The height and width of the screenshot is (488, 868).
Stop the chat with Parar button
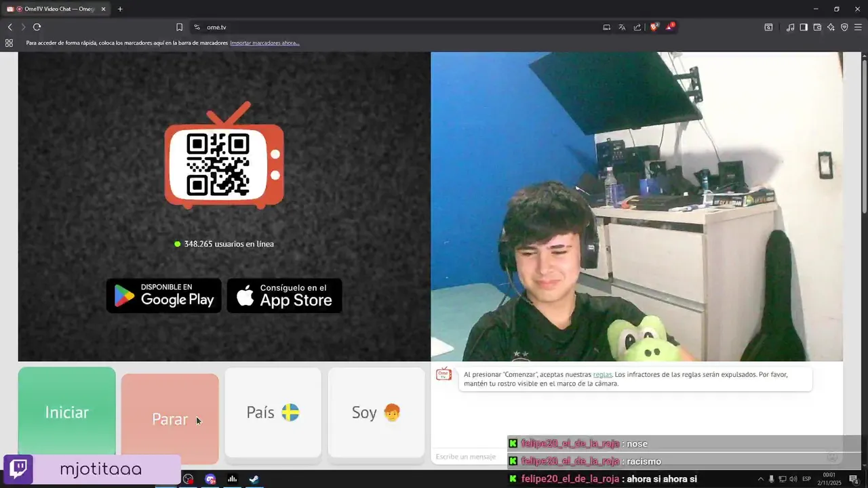coord(170,419)
